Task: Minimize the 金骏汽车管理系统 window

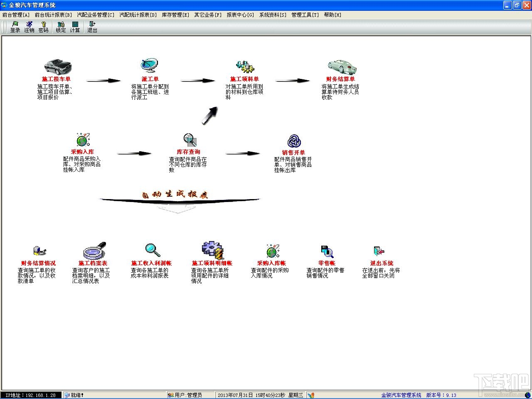Action: 507,5
